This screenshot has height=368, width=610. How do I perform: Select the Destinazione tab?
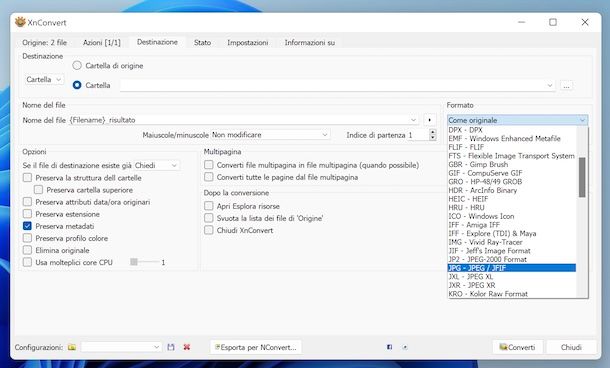point(157,42)
